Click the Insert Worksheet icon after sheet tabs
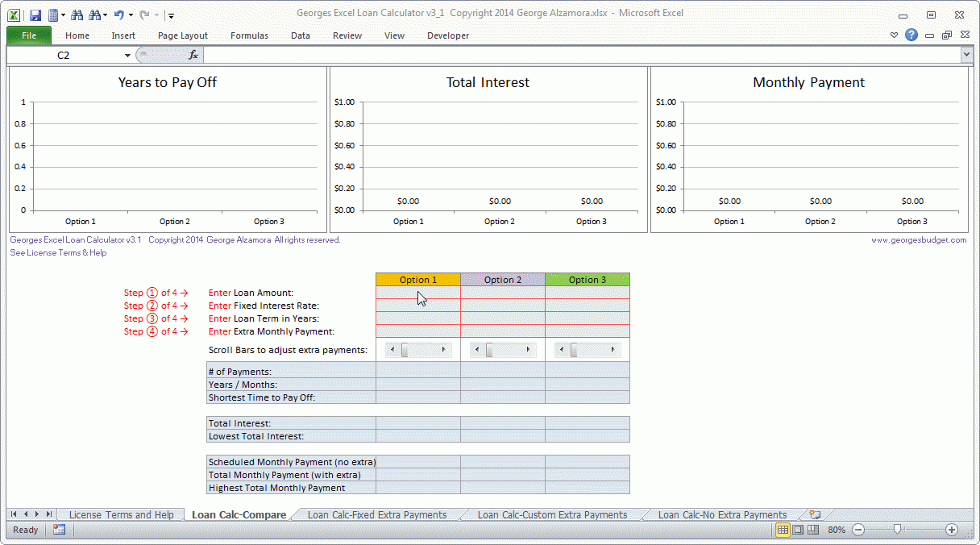980x545 pixels. (815, 514)
